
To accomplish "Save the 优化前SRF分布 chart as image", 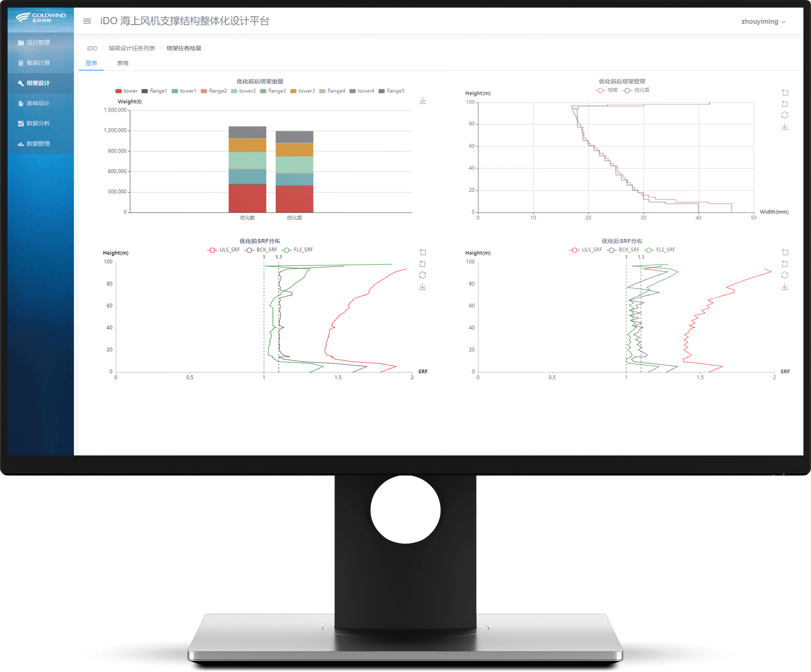I will click(422, 287).
